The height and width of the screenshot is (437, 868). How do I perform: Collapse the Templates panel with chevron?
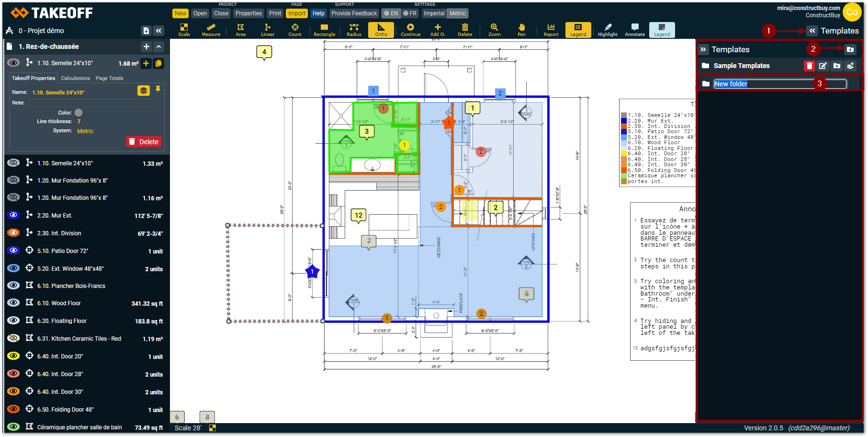tap(703, 49)
